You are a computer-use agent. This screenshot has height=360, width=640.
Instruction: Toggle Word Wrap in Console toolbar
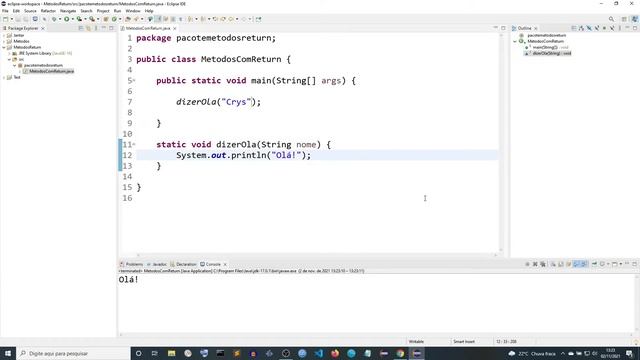click(x=569, y=264)
